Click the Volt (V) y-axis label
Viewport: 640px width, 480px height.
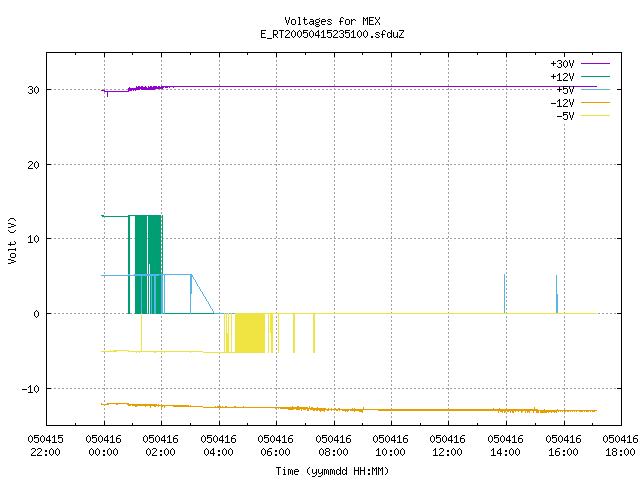click(x=12, y=240)
